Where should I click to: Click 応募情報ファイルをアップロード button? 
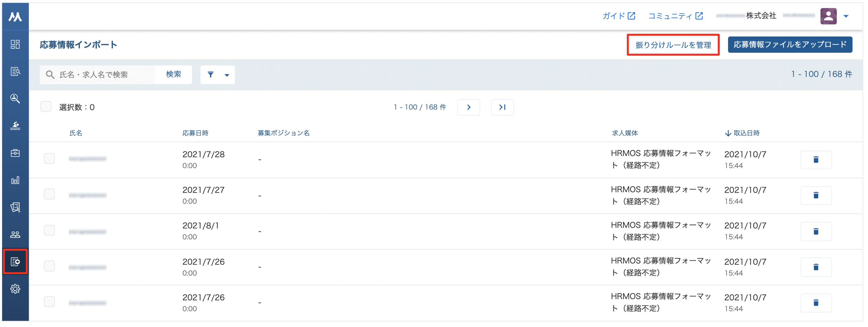[x=790, y=45]
